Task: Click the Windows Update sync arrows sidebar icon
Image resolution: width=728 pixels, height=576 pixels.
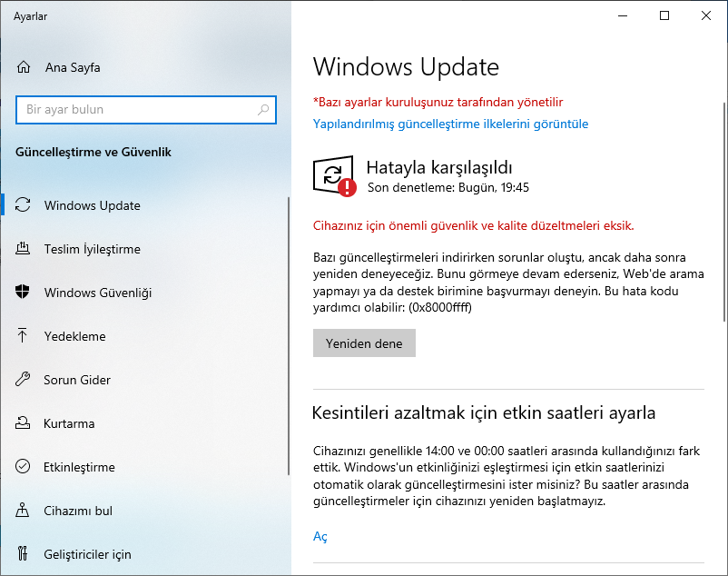Action: coord(23,204)
